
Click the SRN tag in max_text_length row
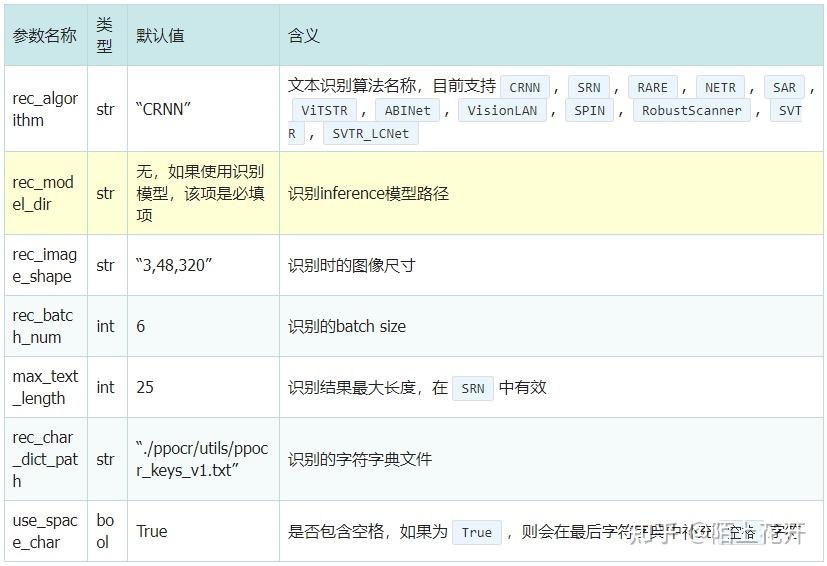pos(473,389)
